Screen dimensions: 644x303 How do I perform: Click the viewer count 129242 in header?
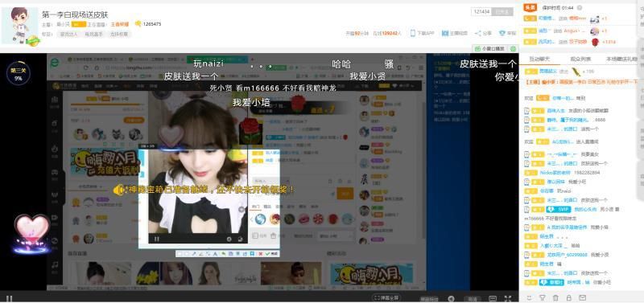(389, 33)
